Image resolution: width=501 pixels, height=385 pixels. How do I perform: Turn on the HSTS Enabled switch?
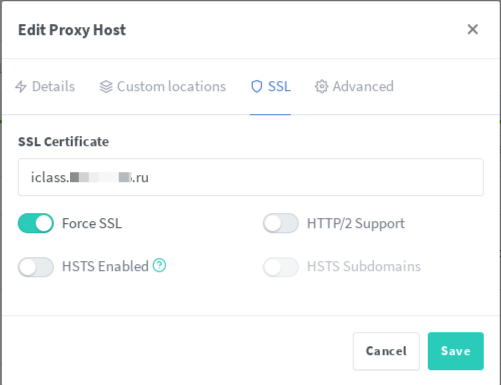(36, 267)
